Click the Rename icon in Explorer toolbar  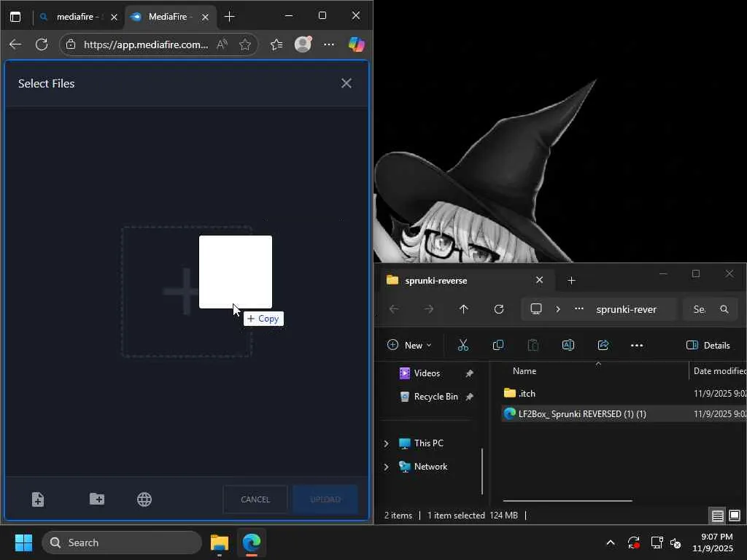click(x=568, y=345)
